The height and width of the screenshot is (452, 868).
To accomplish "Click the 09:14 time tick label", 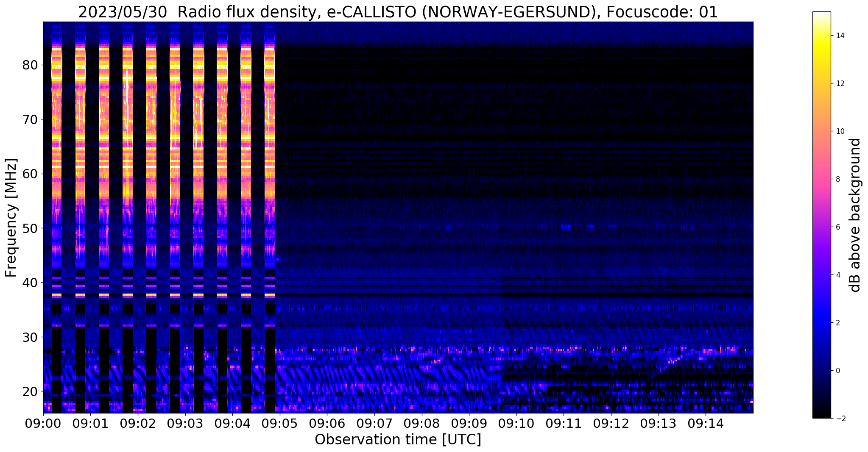I will pos(705,423).
